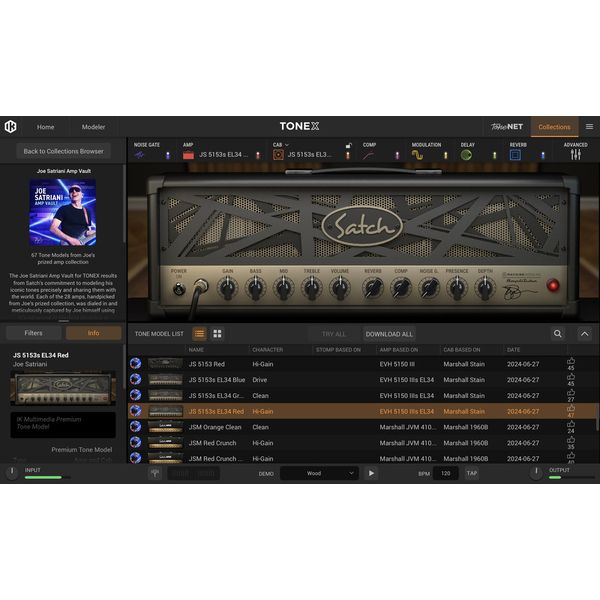
Task: Click the download icon for JS 5153s EL34 Blue
Action: click(x=135, y=379)
